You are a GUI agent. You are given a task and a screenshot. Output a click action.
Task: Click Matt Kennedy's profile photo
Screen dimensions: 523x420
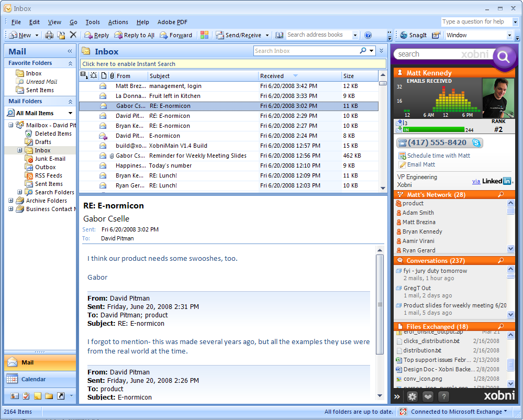pyautogui.click(x=498, y=98)
